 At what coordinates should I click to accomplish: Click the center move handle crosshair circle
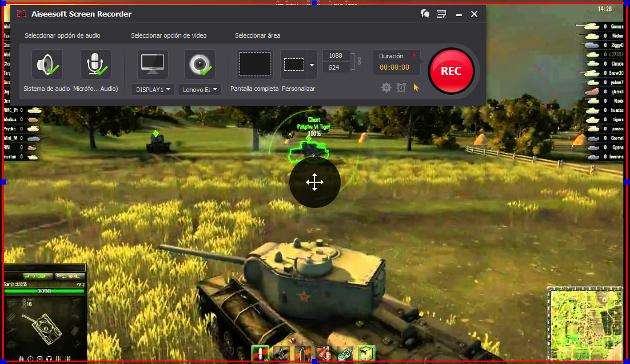click(x=314, y=182)
